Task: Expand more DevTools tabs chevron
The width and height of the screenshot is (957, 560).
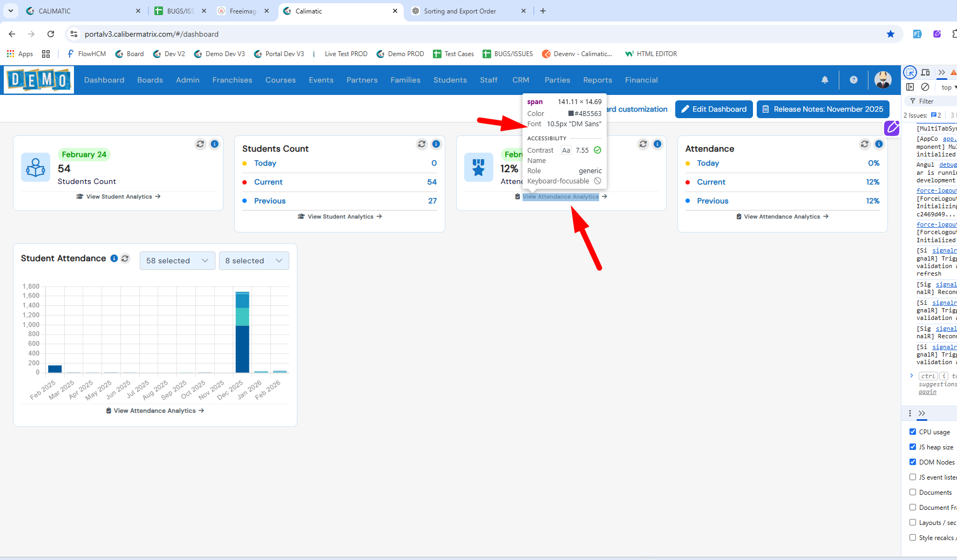Action: [941, 72]
